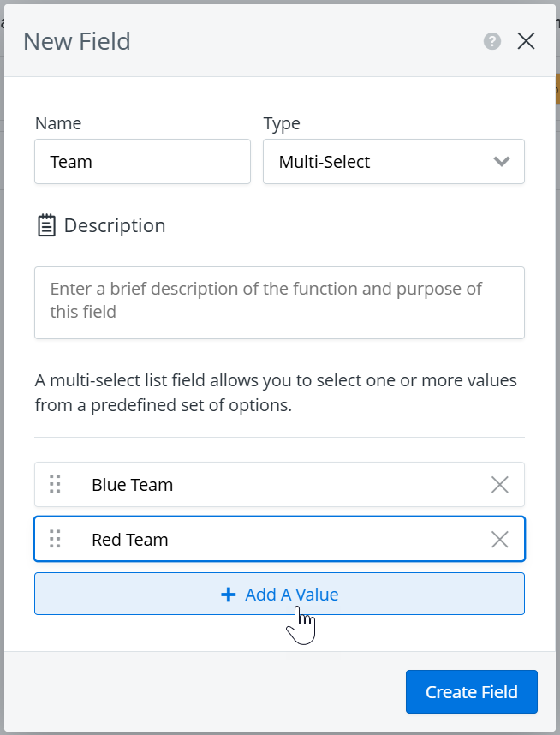Select the Name field containing Team
Screen dimensions: 560x735
142,161
